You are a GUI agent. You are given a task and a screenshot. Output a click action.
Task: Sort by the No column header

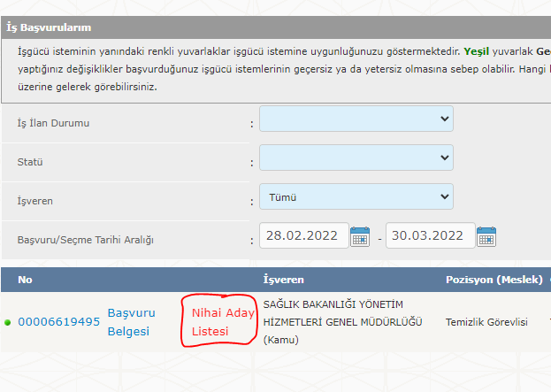click(x=25, y=280)
